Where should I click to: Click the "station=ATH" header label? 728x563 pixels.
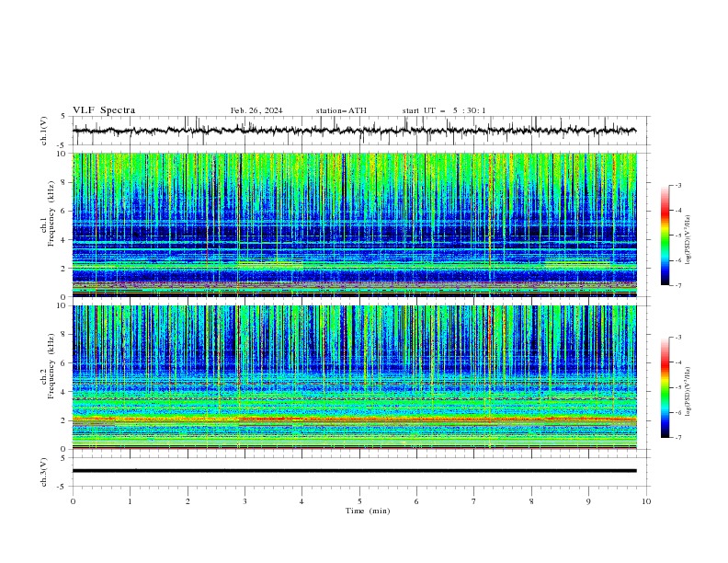click(341, 110)
